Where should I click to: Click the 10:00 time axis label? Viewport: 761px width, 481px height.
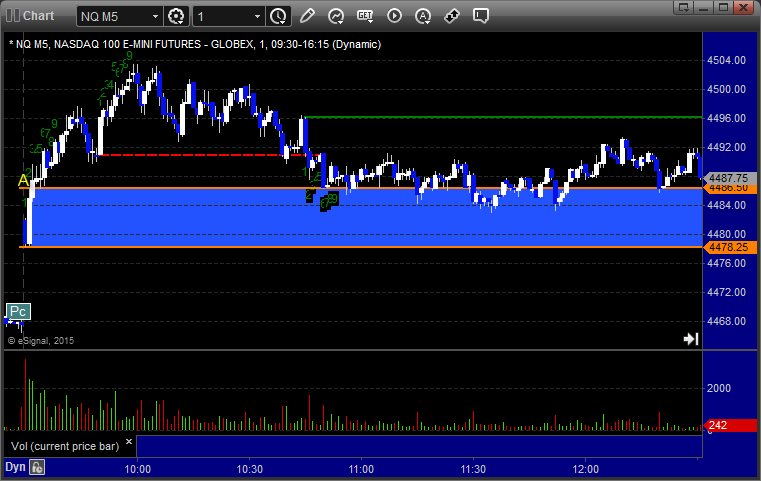[x=137, y=469]
